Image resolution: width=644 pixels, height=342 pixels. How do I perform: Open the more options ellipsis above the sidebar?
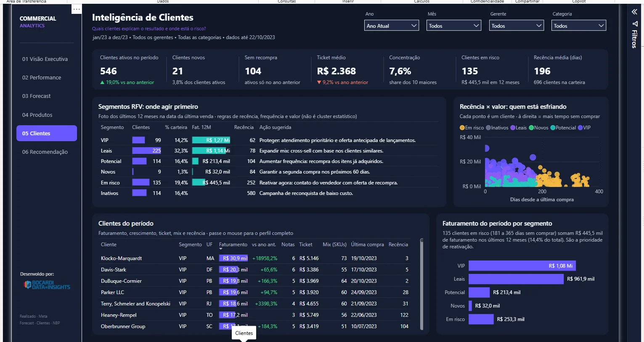tap(77, 9)
